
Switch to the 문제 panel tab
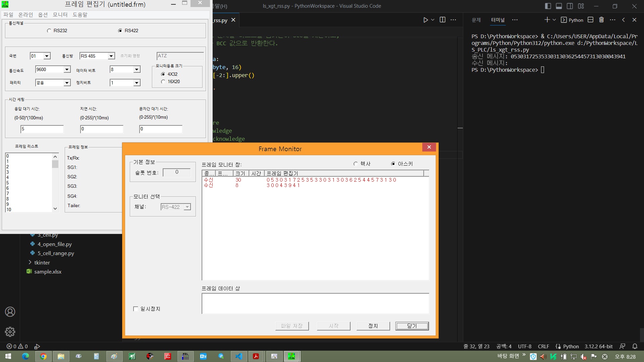(476, 20)
